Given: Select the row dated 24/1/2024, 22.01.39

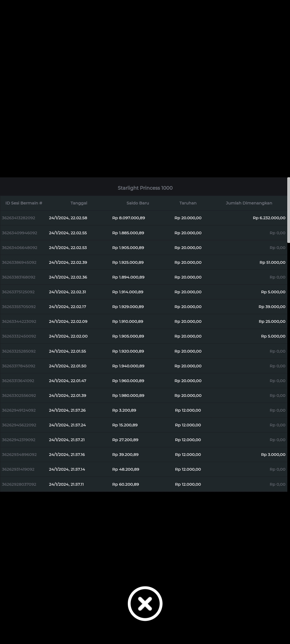Looking at the screenshot, I should coord(67,396).
